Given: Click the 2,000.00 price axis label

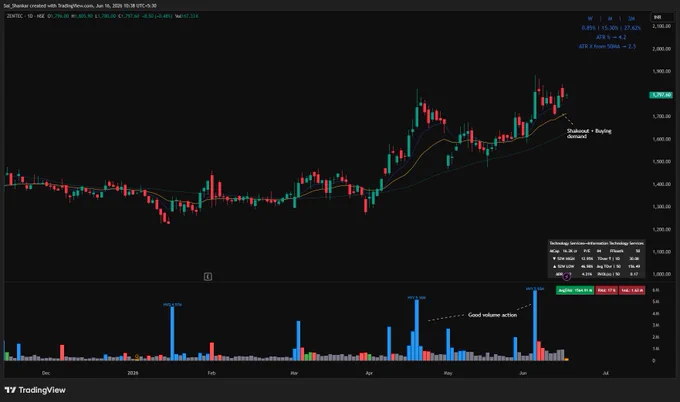Looking at the screenshot, I should (662, 49).
